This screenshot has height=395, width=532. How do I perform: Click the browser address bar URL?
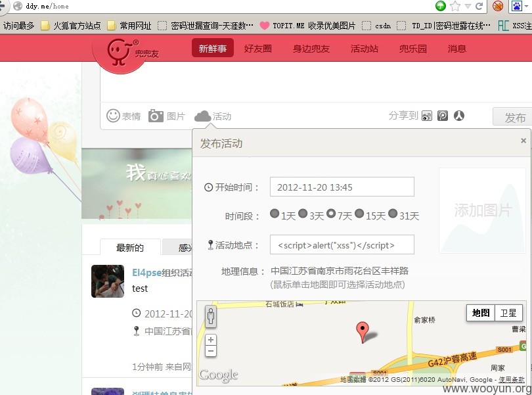coord(47,6)
